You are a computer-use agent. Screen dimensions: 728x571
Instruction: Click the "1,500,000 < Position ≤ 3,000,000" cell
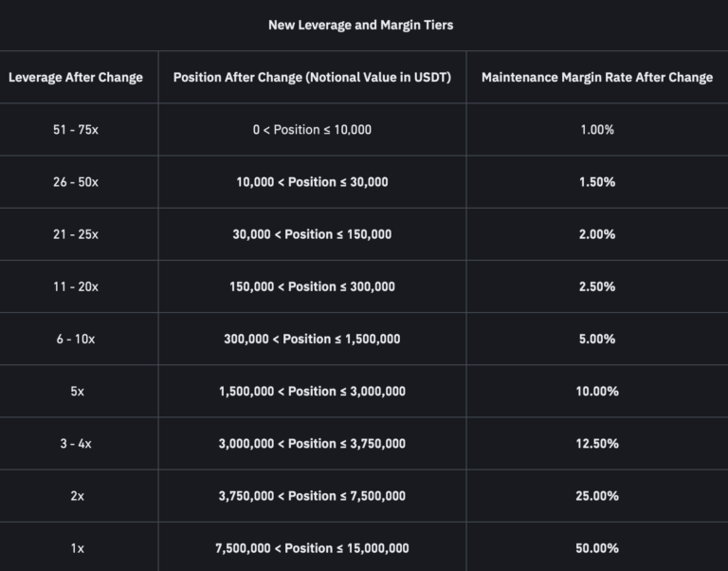(312, 391)
